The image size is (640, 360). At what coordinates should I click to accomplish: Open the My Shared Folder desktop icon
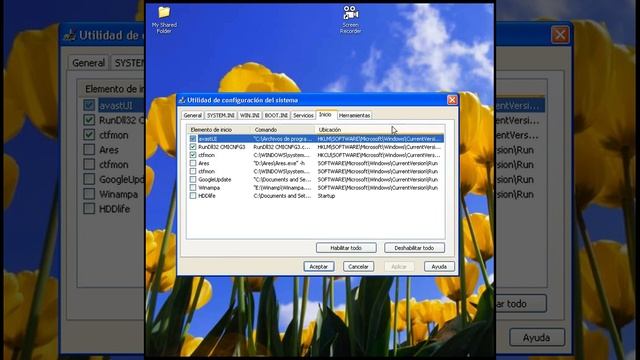point(164,19)
